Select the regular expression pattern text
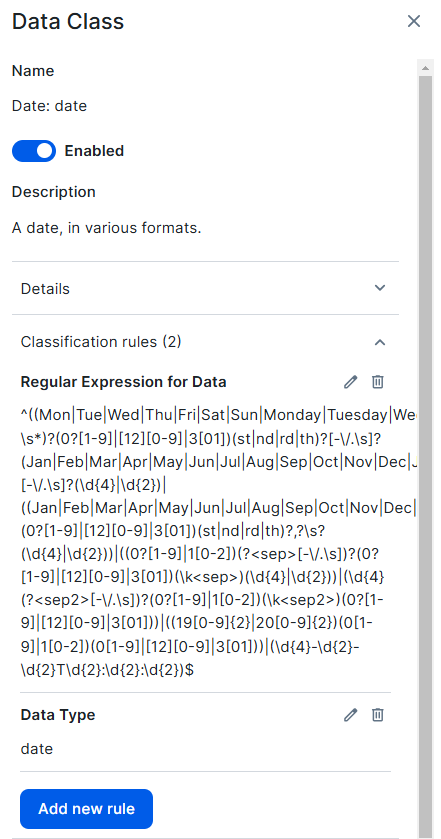The width and height of the screenshot is (441, 839). 218,543
